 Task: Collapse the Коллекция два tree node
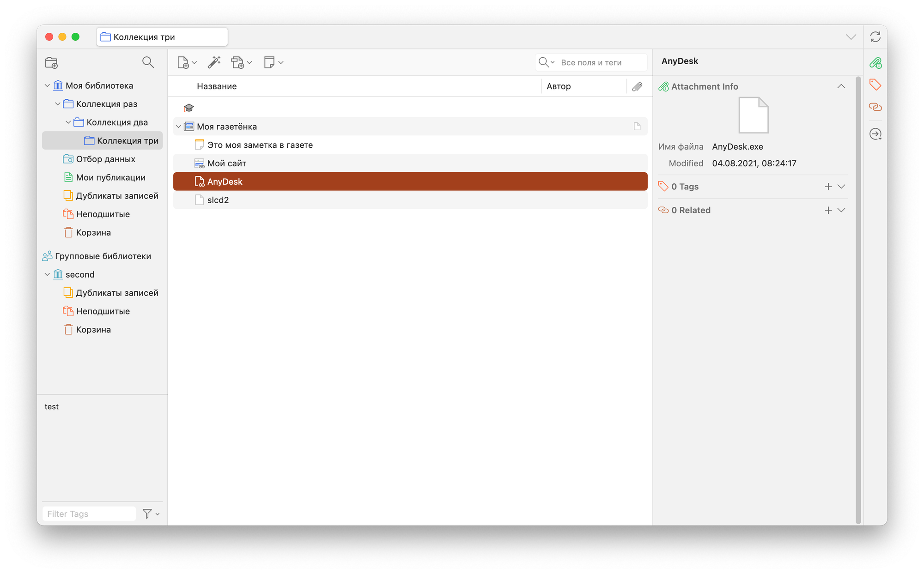(68, 122)
